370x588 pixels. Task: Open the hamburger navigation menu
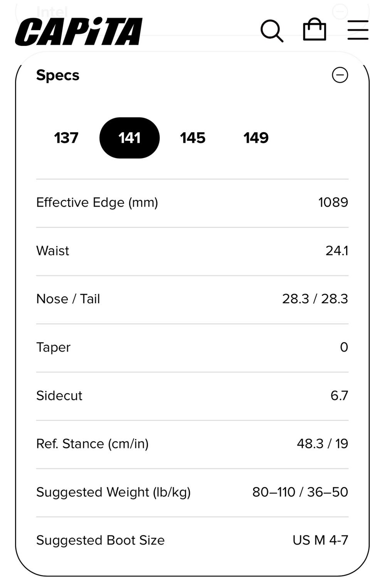pyautogui.click(x=358, y=30)
